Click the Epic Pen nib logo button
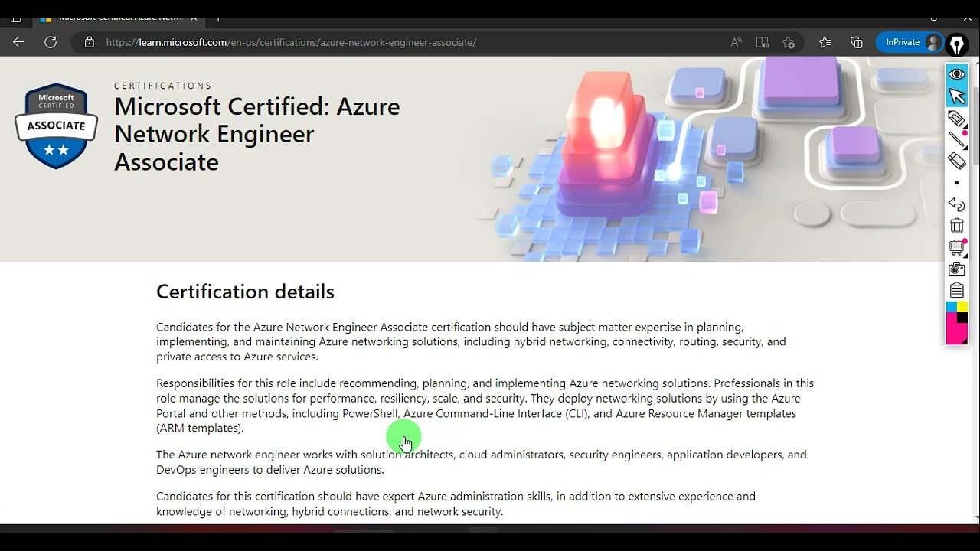 click(957, 45)
